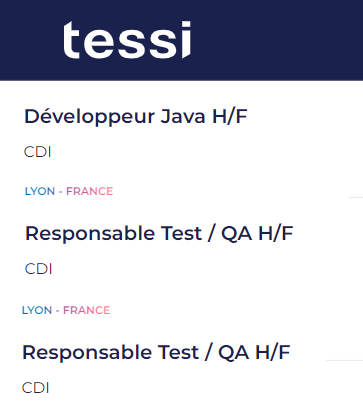This screenshot has height=402, width=363.
Task: Click H/F at the end of Développeur Java title
Action: click(x=230, y=117)
